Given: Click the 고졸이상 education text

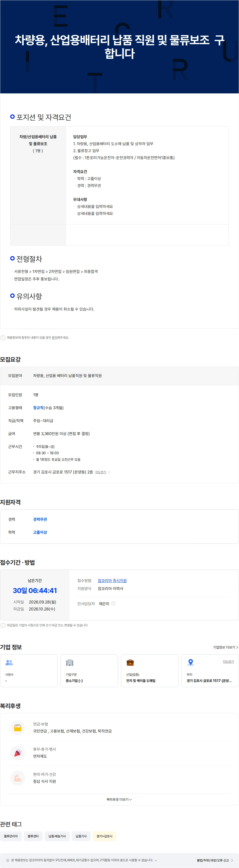Looking at the screenshot, I should tap(40, 532).
